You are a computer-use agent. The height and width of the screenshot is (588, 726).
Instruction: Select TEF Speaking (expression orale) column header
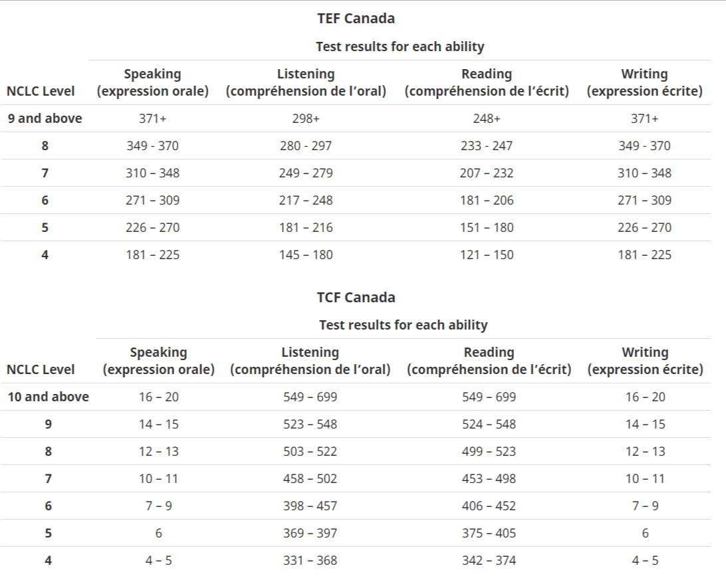coord(152,82)
